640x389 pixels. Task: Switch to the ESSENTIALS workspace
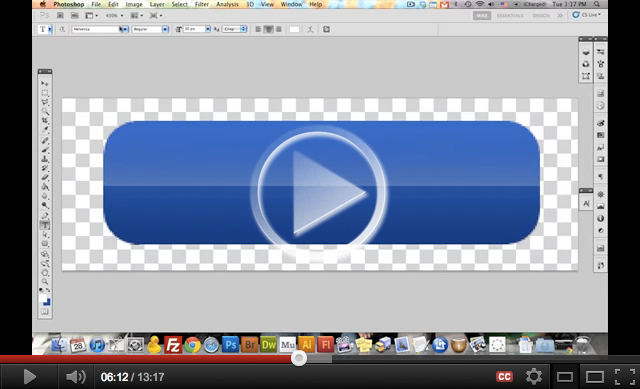point(510,16)
